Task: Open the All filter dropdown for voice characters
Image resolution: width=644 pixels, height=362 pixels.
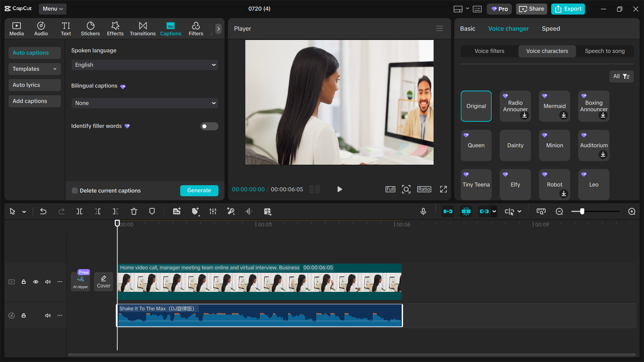Action: click(621, 76)
